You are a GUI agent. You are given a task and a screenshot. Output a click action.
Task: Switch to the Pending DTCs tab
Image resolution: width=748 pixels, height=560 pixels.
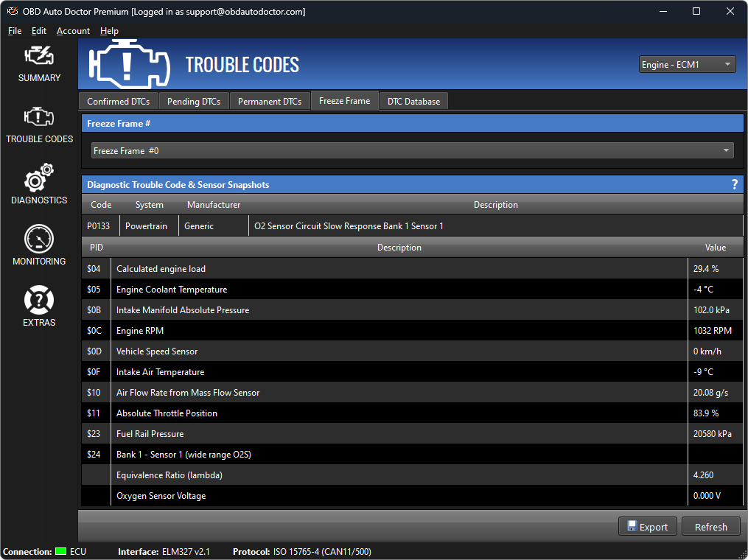(194, 101)
